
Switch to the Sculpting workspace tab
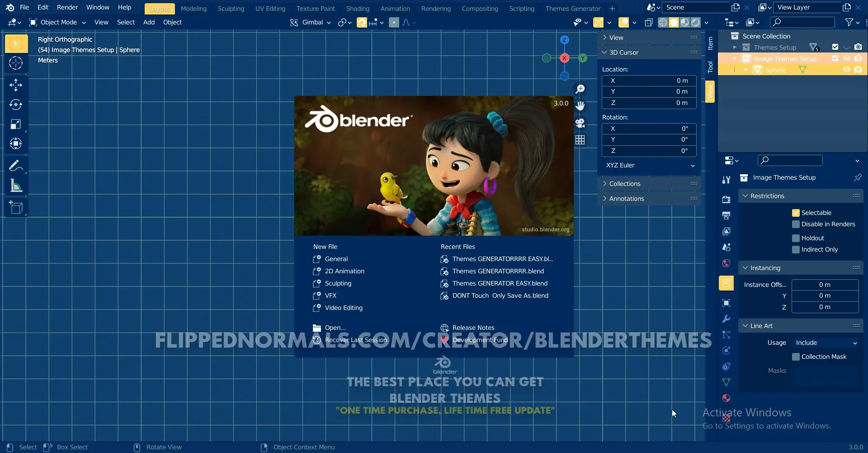click(x=231, y=9)
